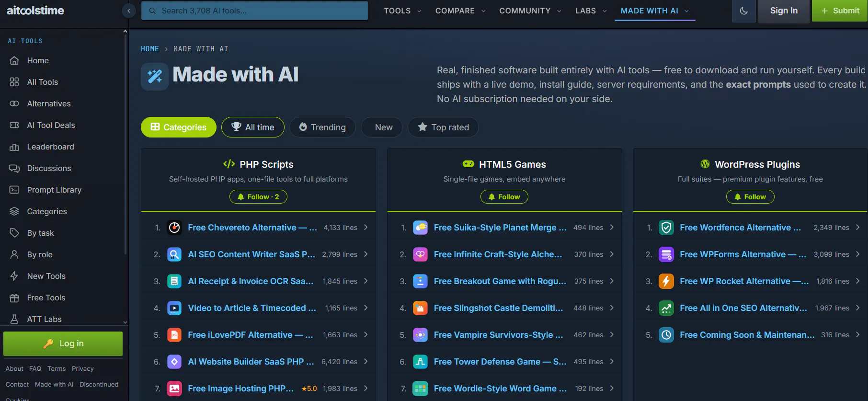Select the Trending filter tab
This screenshot has width=868, height=401.
coord(322,127)
